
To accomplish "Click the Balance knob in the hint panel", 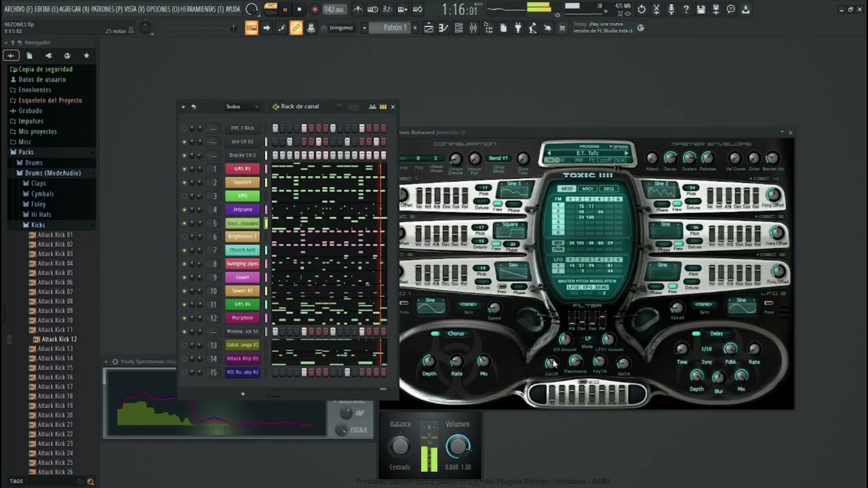I will [400, 446].
